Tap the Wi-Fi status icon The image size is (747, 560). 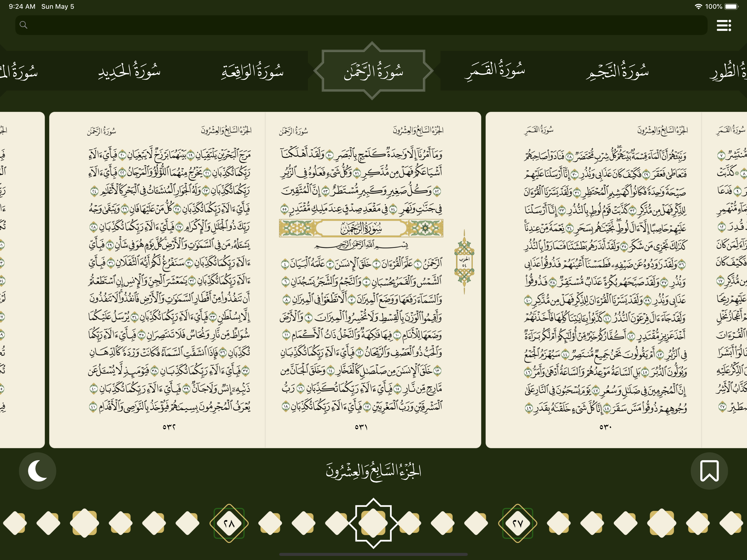(698, 6)
